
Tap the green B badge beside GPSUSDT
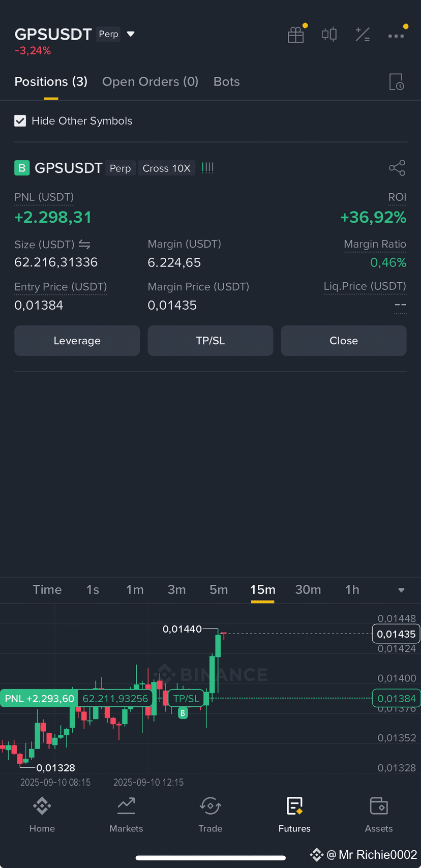coord(22,168)
